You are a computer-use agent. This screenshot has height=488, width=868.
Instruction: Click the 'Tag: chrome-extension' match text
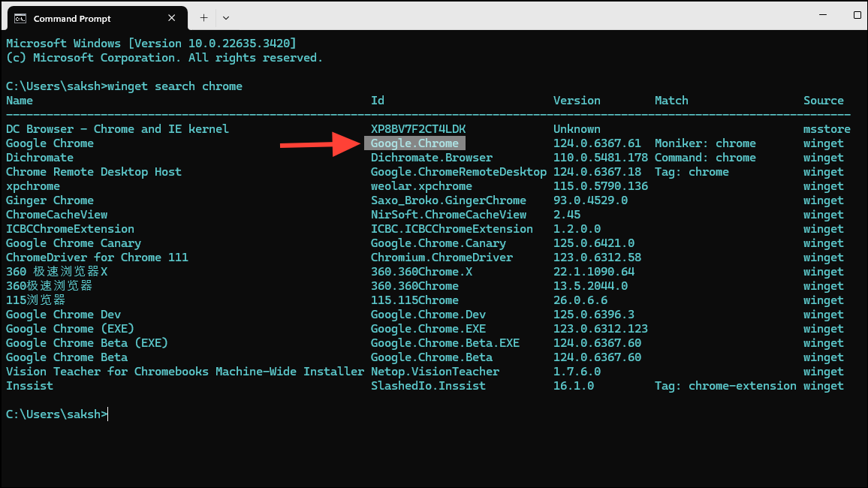tap(725, 386)
